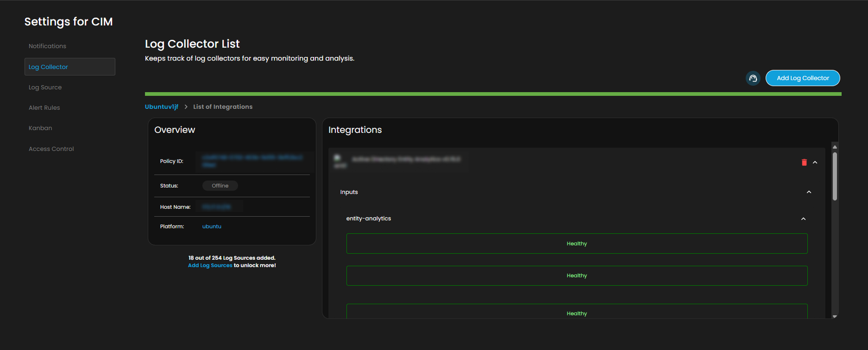
Task: Collapse the Inputs section
Action: (809, 192)
